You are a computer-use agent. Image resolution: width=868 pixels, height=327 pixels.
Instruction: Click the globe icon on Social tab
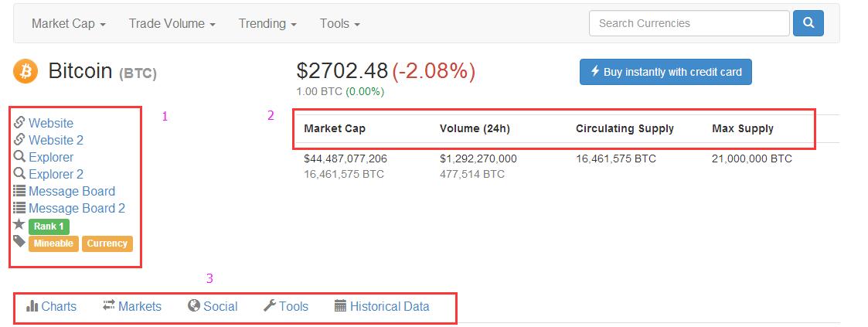[x=194, y=305]
